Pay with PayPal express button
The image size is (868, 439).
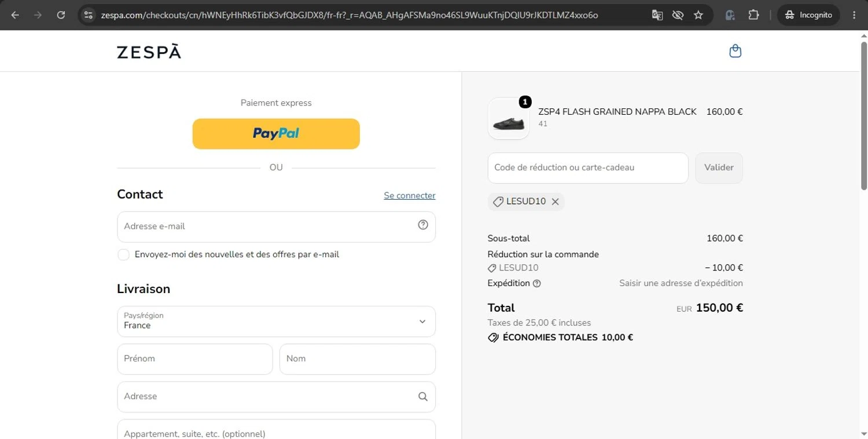click(x=276, y=134)
